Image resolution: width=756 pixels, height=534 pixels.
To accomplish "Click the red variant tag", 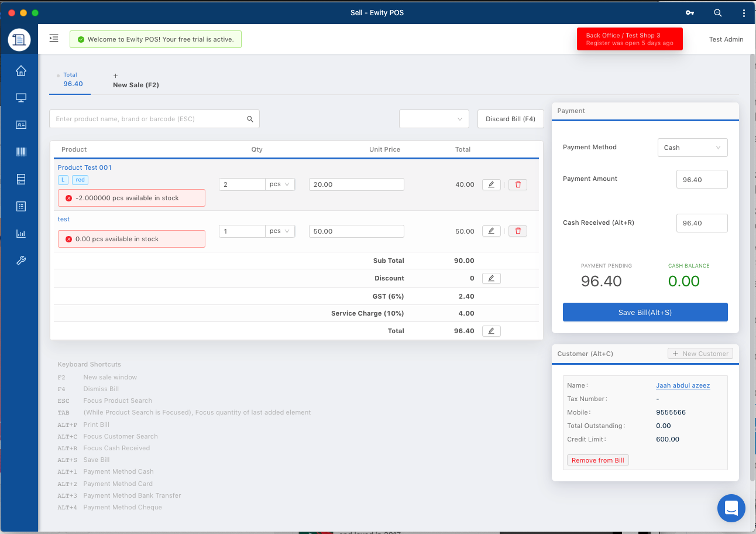I will (x=80, y=180).
